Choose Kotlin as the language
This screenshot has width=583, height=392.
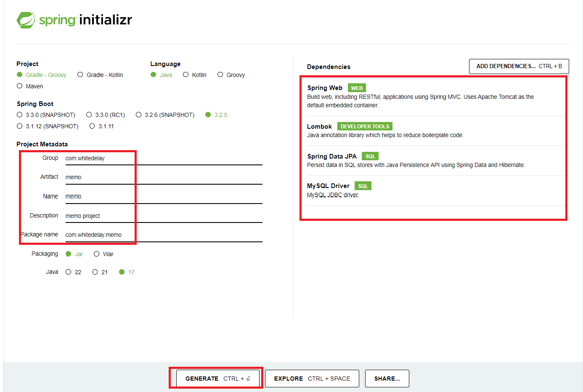point(195,75)
